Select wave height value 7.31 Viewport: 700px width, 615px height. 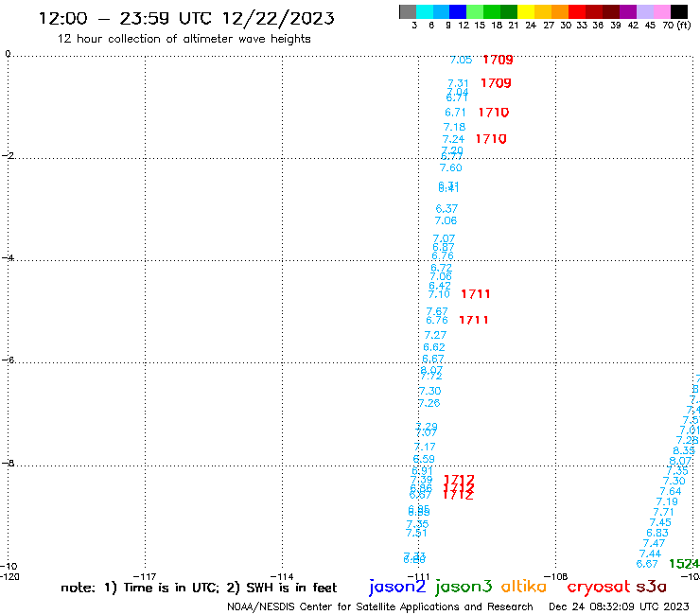point(458,83)
